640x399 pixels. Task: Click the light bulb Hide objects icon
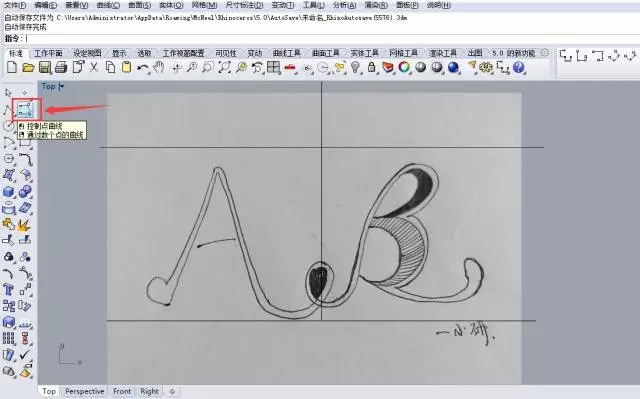point(356,67)
